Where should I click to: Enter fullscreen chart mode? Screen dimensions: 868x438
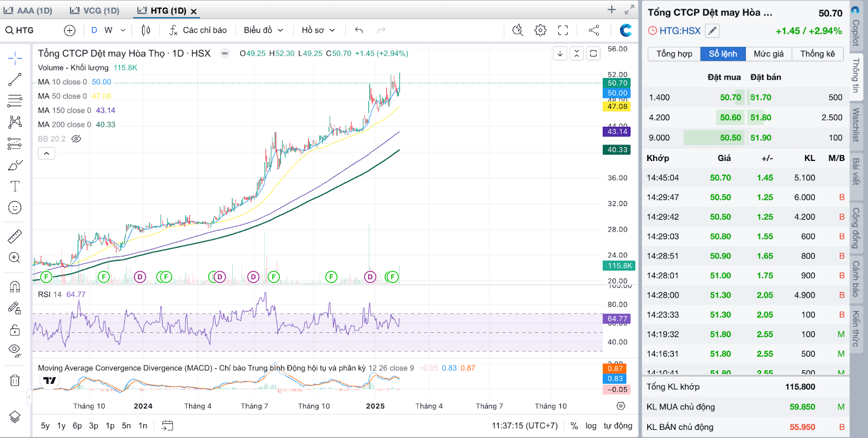563,30
